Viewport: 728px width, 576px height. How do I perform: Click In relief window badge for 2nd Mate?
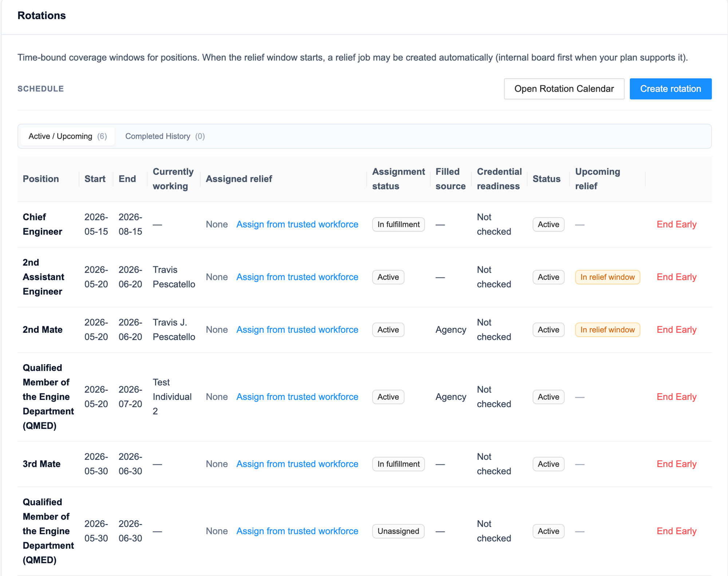click(608, 330)
